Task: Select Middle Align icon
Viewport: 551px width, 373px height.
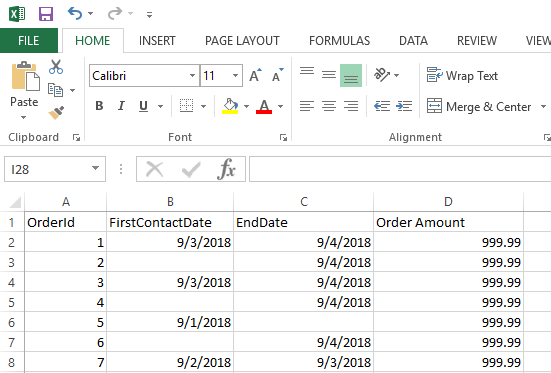Action: 329,75
